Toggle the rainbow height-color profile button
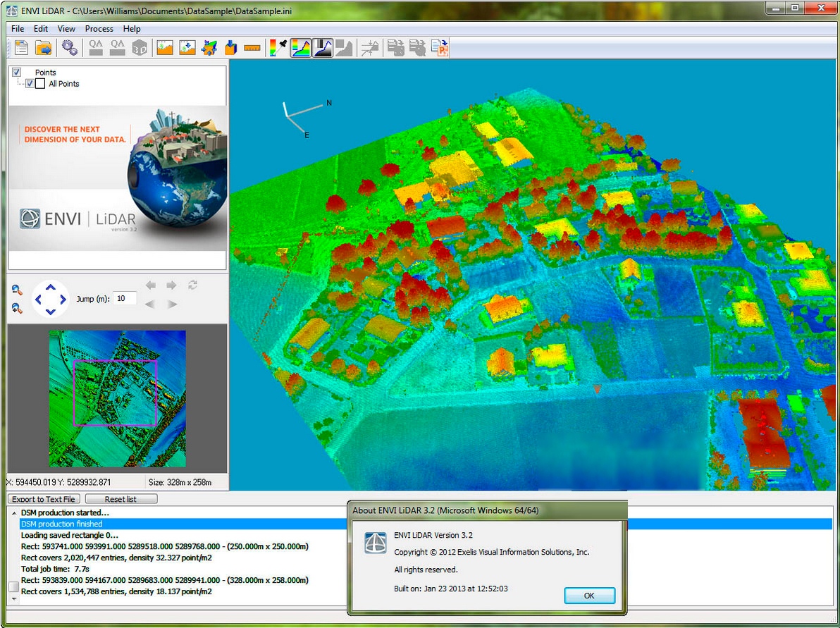 pos(300,48)
